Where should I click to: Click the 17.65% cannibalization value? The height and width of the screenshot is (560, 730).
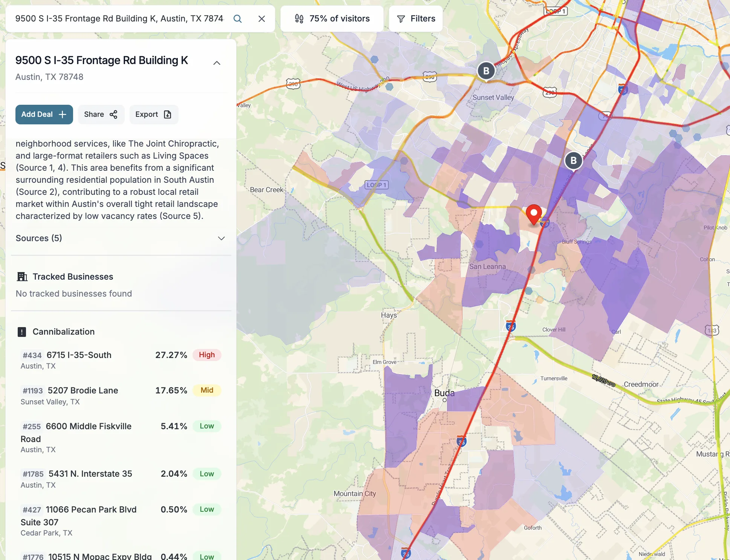coord(171,390)
